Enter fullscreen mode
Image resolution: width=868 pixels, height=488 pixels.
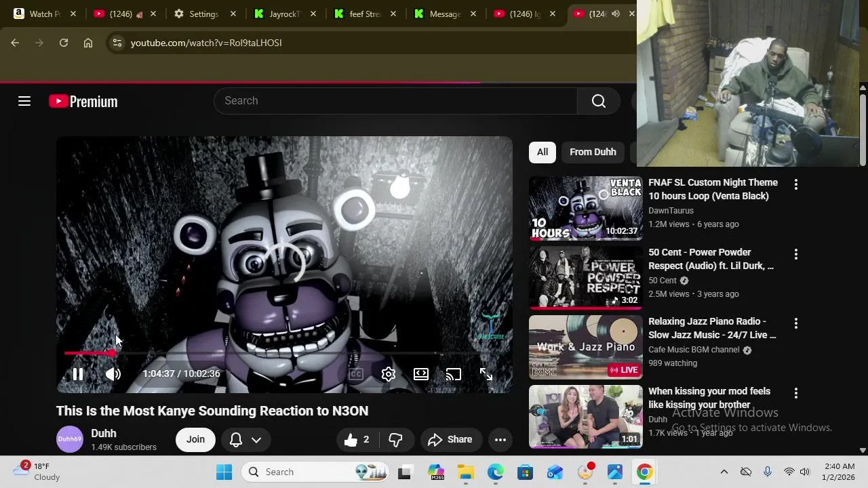[x=486, y=374]
